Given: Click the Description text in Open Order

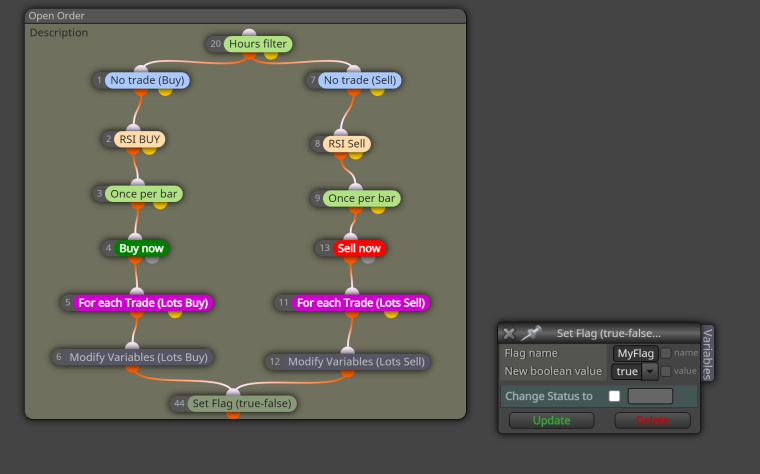Looking at the screenshot, I should (59, 32).
